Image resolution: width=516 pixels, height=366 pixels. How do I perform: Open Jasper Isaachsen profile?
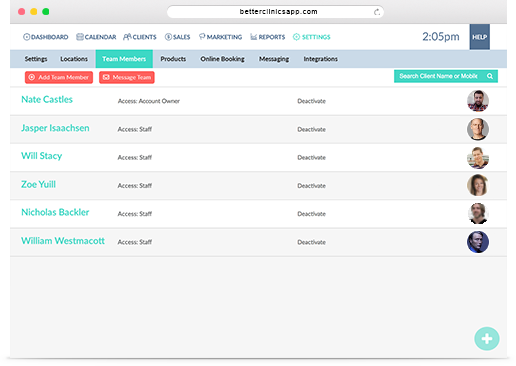(55, 128)
